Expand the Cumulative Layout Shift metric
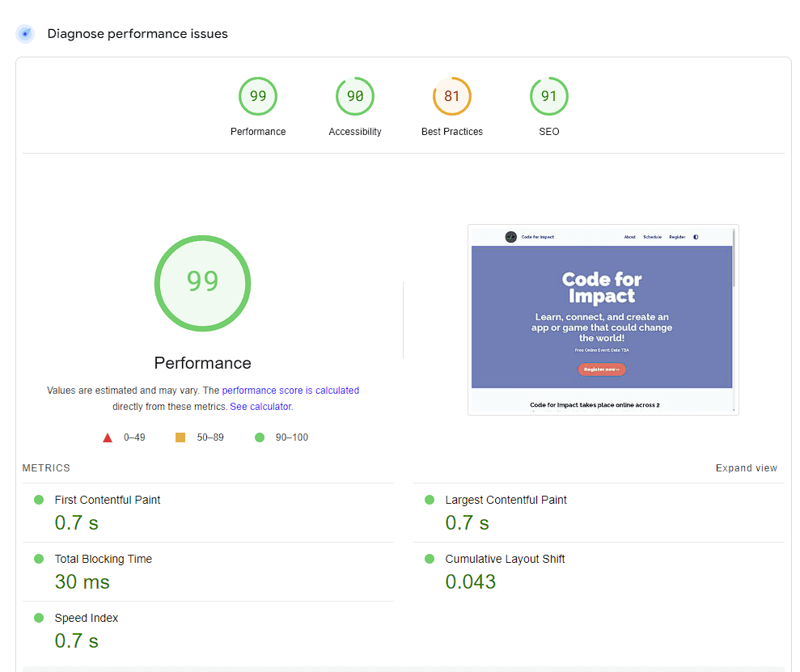Screen dimensions: 800x672 (x=505, y=559)
